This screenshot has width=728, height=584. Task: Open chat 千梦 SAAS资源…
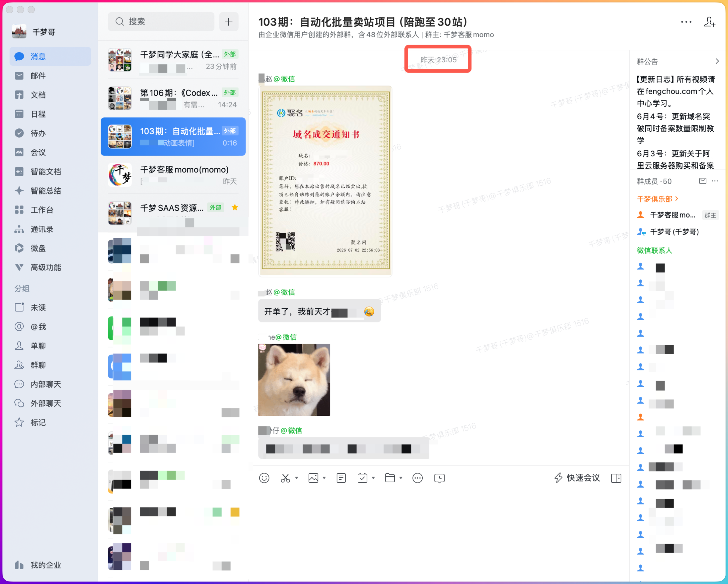[173, 213]
